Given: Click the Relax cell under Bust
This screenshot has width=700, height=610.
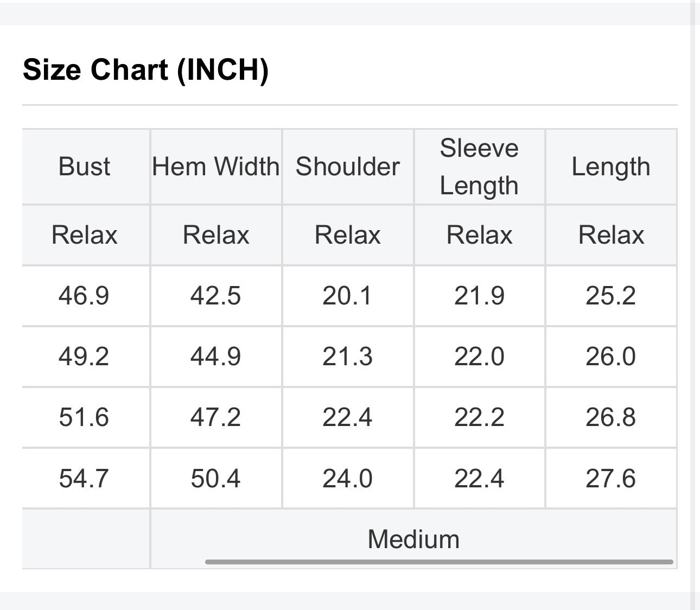Looking at the screenshot, I should 84,235.
